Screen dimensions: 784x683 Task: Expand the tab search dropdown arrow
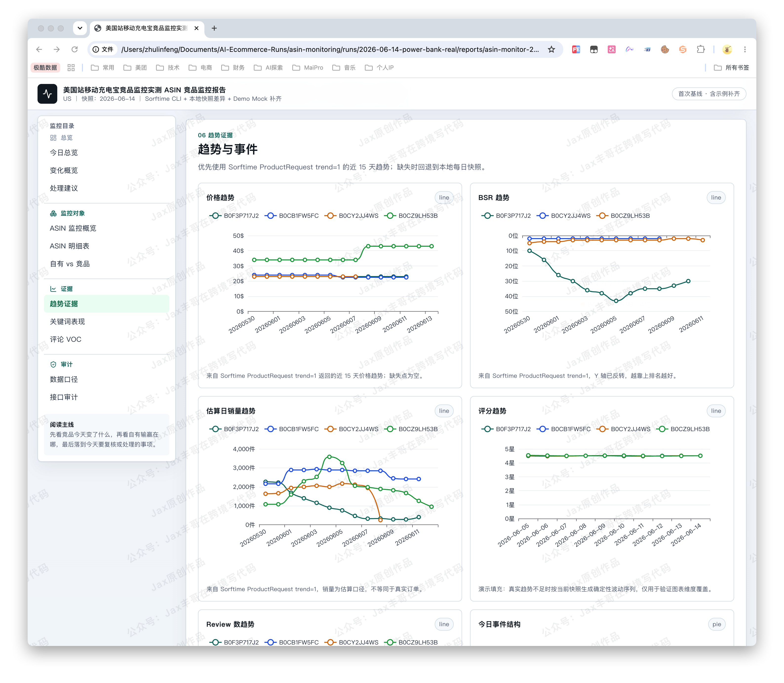(80, 28)
